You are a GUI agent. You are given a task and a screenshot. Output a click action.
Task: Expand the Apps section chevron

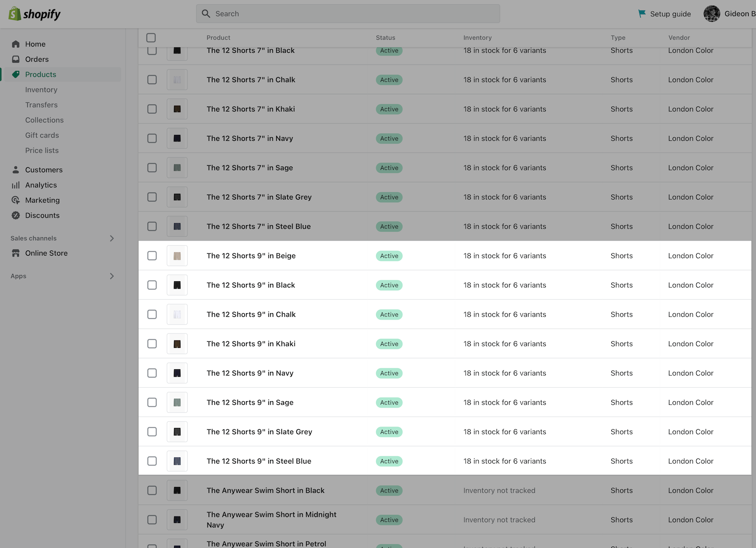(x=112, y=276)
